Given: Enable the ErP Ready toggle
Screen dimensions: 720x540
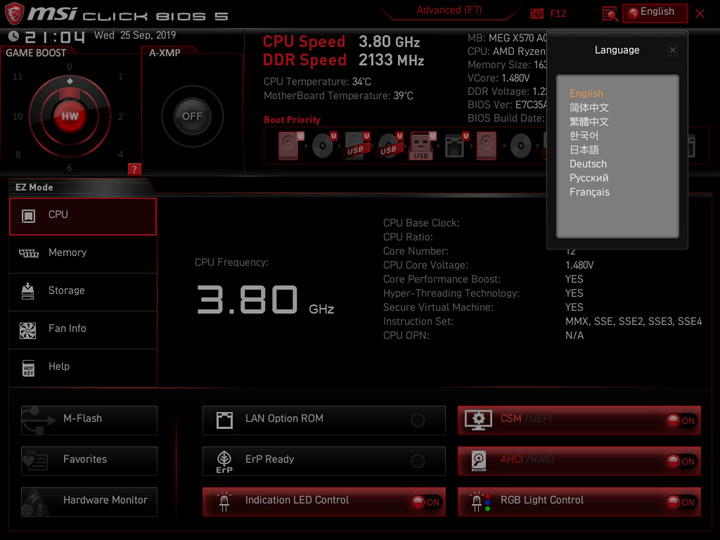Looking at the screenshot, I should [x=418, y=461].
